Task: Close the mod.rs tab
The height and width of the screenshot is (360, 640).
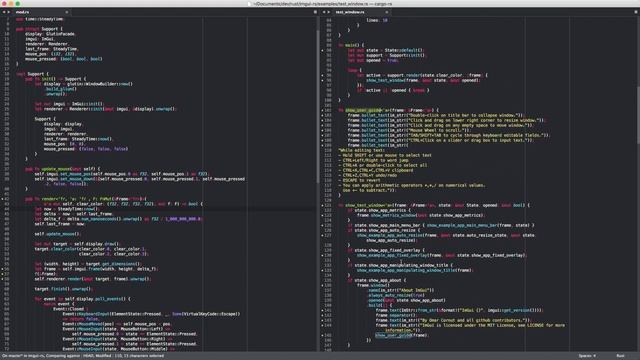Action: pos(67,12)
